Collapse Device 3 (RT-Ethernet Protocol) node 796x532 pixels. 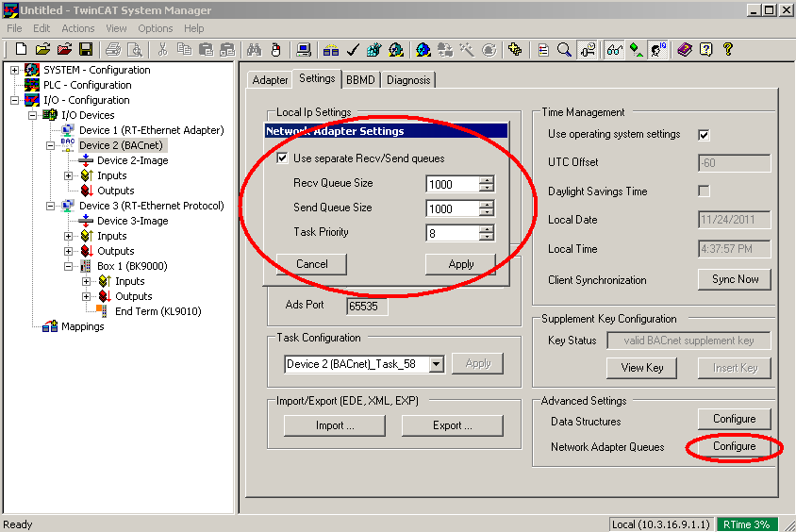tap(50, 206)
